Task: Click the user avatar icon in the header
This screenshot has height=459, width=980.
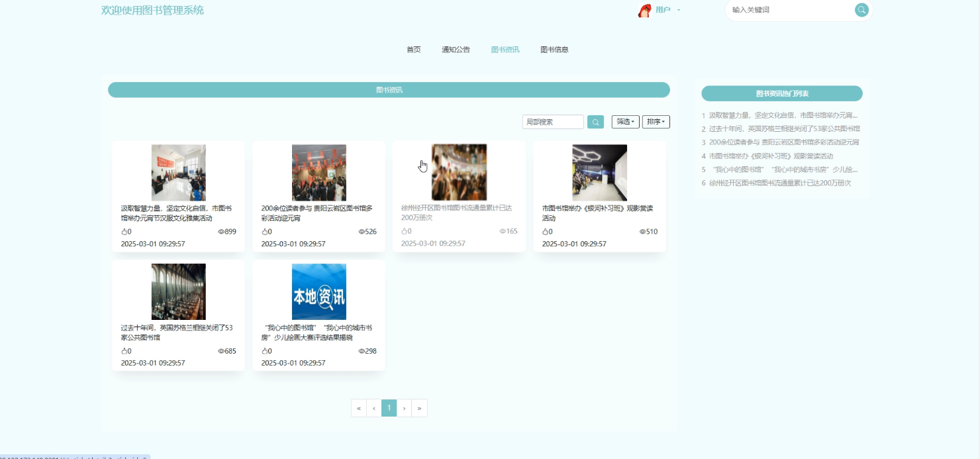Action: coord(644,10)
